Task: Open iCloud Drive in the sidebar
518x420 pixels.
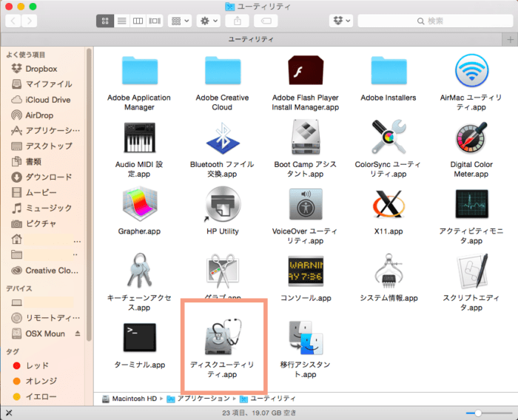Action: coord(48,100)
